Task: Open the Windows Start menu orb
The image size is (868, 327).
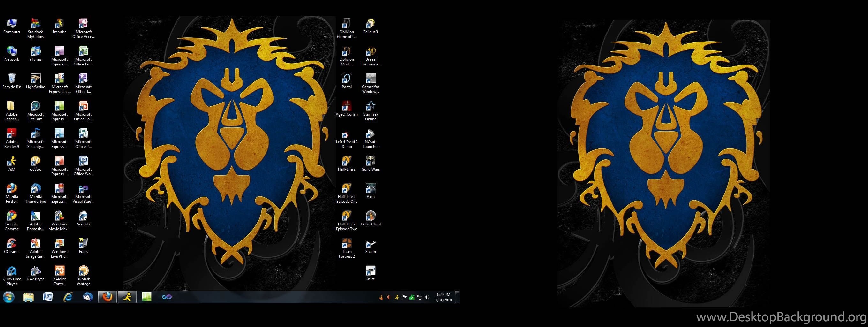Action: click(x=9, y=297)
